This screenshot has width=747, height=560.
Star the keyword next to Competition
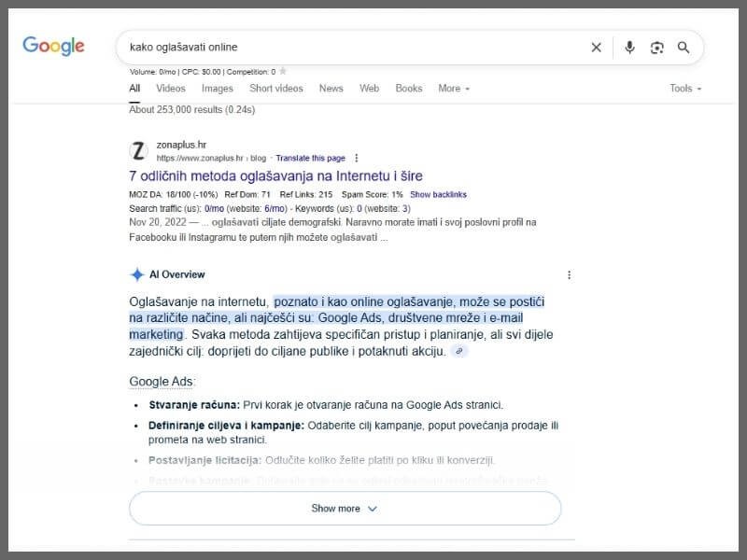283,72
